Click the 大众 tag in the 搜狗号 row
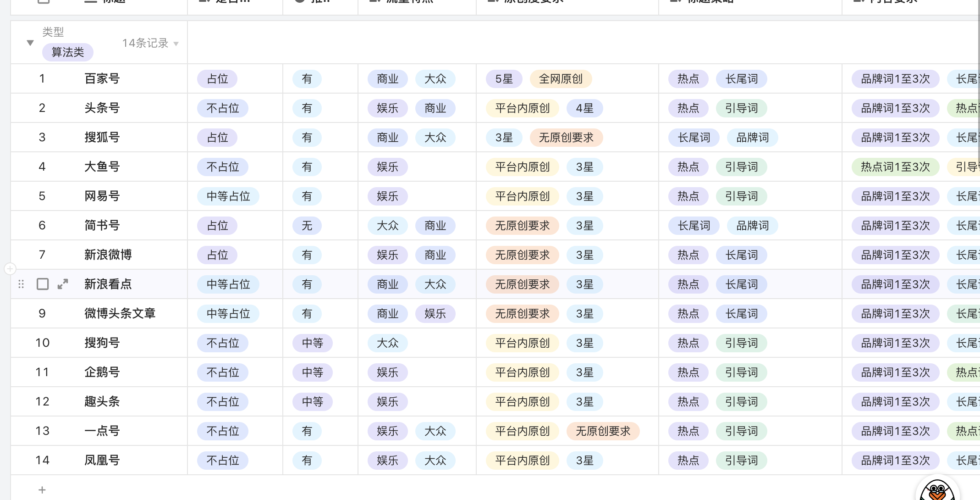 tap(388, 343)
